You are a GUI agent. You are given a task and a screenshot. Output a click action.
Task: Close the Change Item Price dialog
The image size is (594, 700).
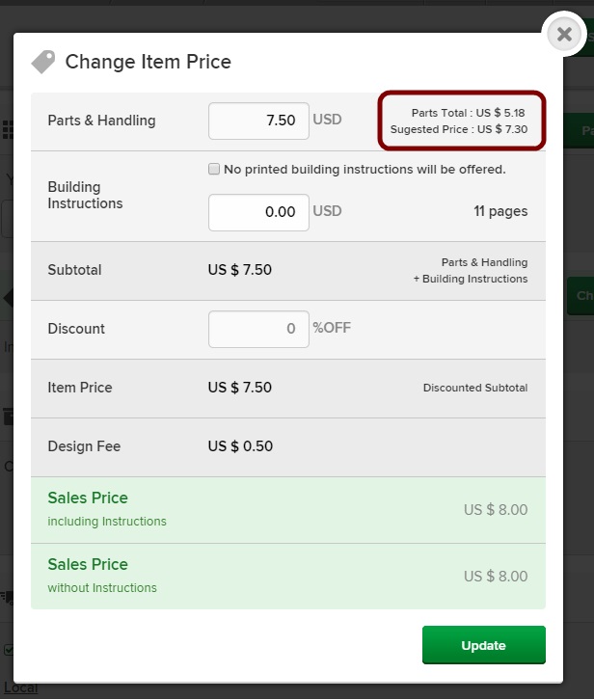click(x=564, y=34)
